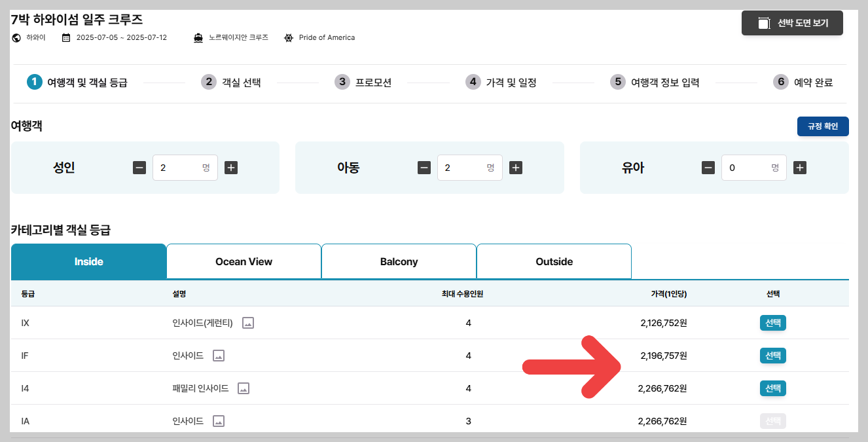Show Outside cabin options tab
Image resolution: width=868 pixels, height=442 pixels.
click(554, 261)
